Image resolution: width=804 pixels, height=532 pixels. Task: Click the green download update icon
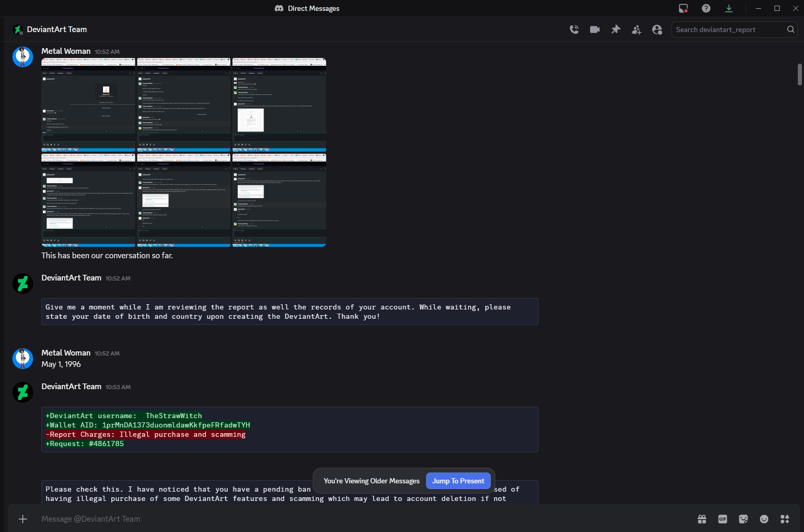point(729,8)
